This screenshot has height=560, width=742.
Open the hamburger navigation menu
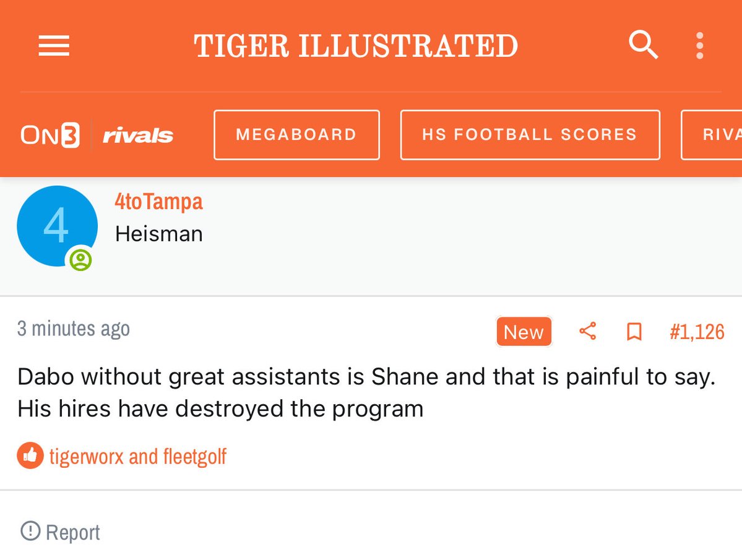(54, 46)
